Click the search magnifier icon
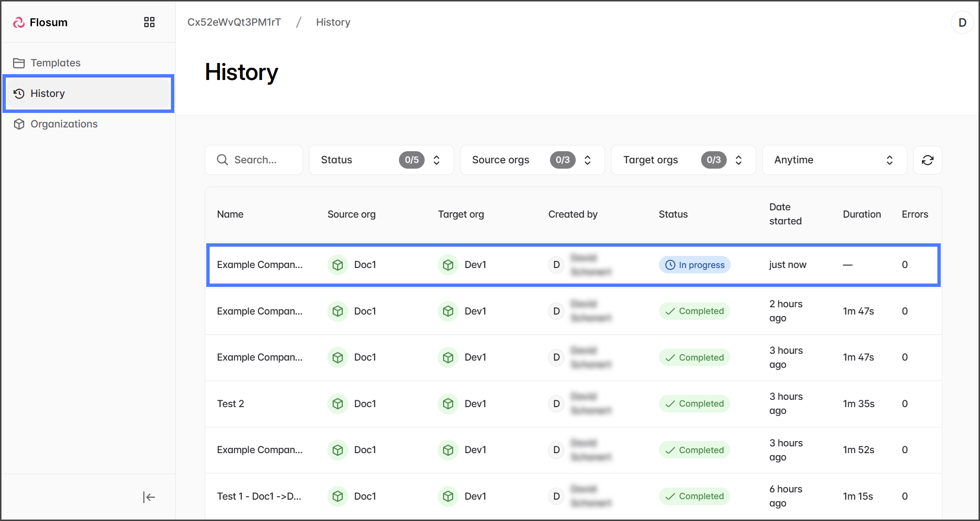Image resolution: width=980 pixels, height=521 pixels. point(222,160)
